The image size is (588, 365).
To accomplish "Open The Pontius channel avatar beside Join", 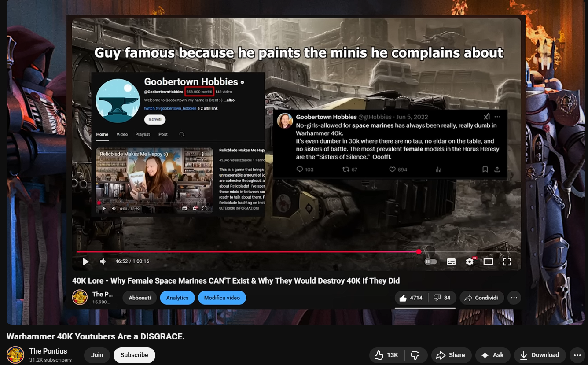I will click(15, 355).
